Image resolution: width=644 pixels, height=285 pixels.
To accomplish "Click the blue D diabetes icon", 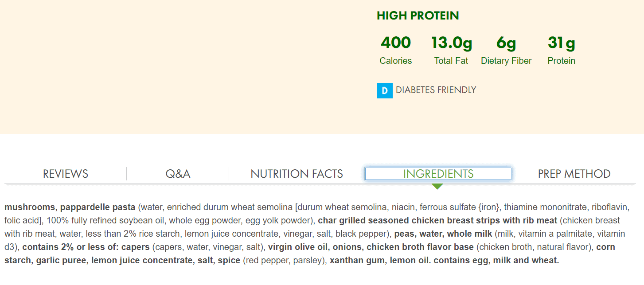I will click(385, 90).
